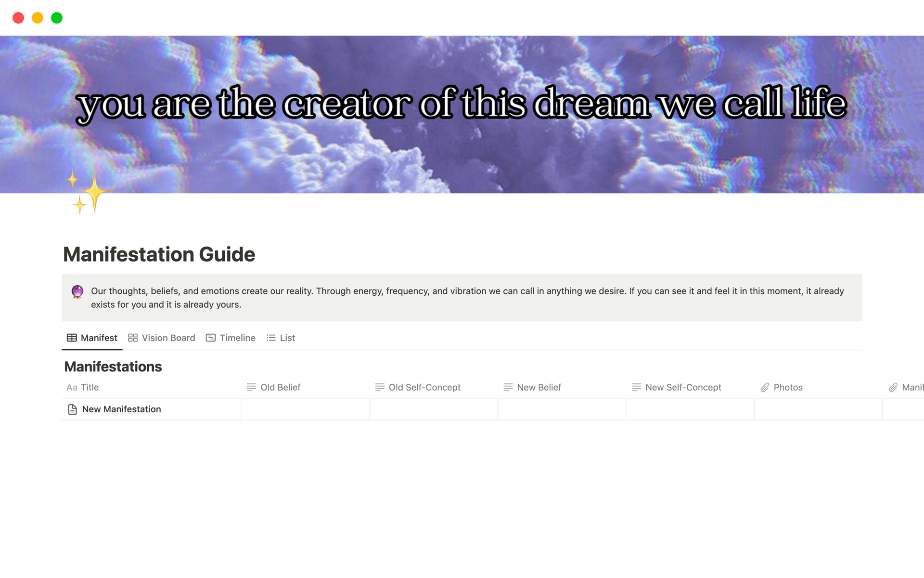Click the List view icon

tap(271, 338)
